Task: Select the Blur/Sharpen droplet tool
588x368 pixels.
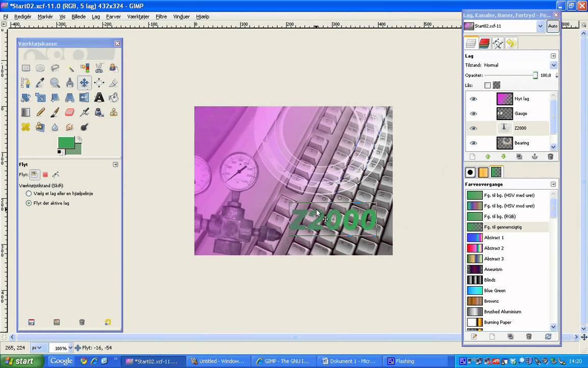Action: (55, 127)
